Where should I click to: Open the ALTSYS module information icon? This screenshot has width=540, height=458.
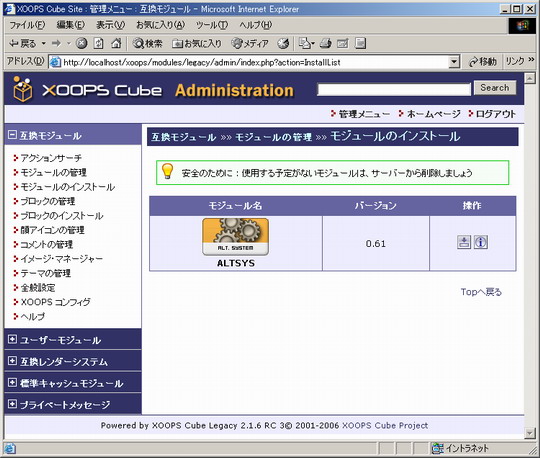[481, 242]
